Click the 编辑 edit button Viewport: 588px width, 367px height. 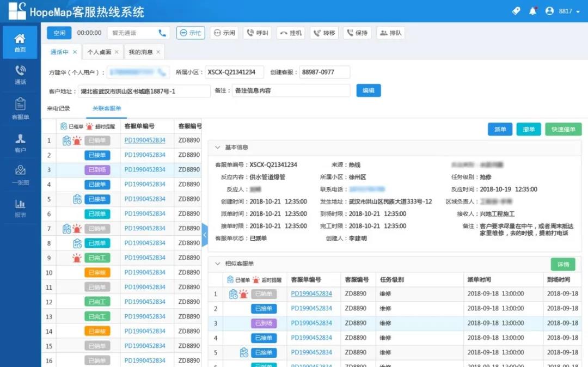click(368, 90)
